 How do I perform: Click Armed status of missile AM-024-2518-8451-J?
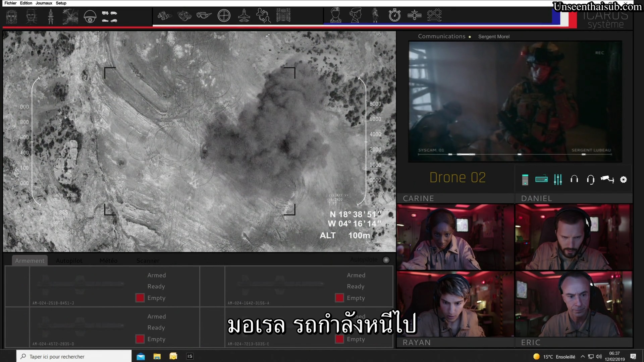[157, 275]
